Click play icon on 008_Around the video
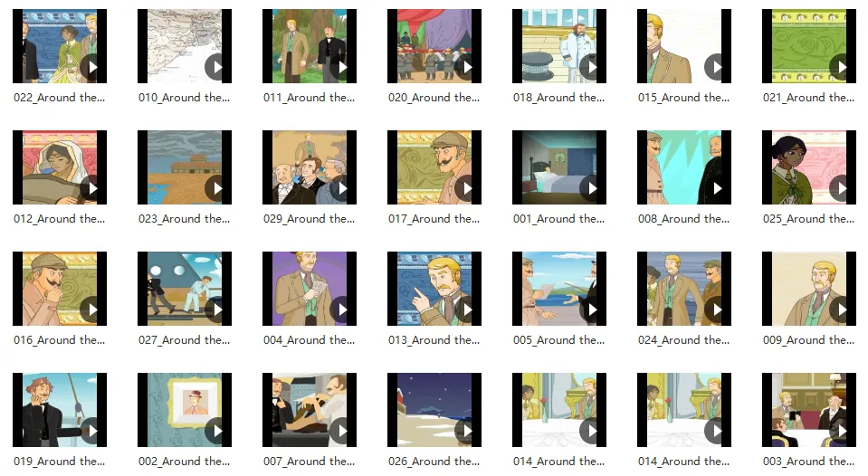The image size is (868, 476). (716, 189)
